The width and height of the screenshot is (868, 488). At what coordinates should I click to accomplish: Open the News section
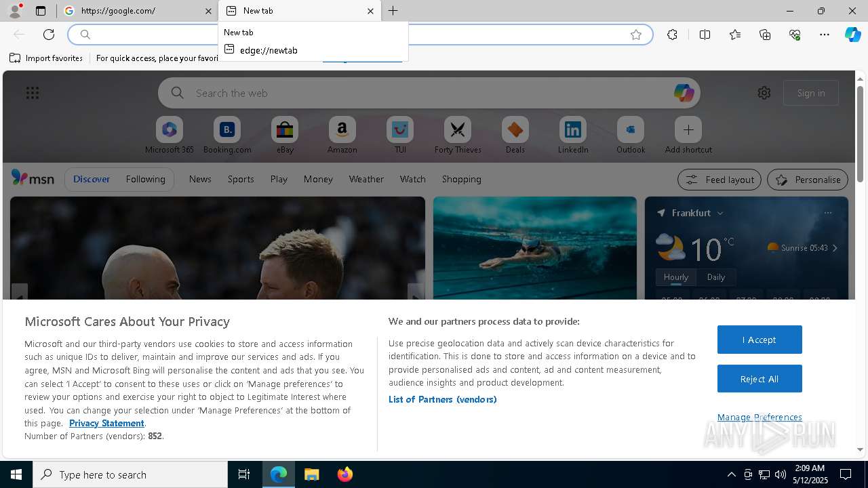[200, 179]
